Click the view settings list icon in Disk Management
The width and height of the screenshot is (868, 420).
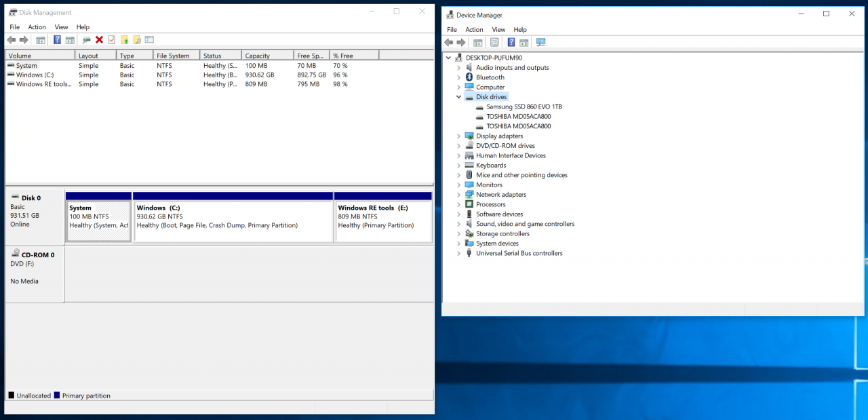click(x=149, y=40)
